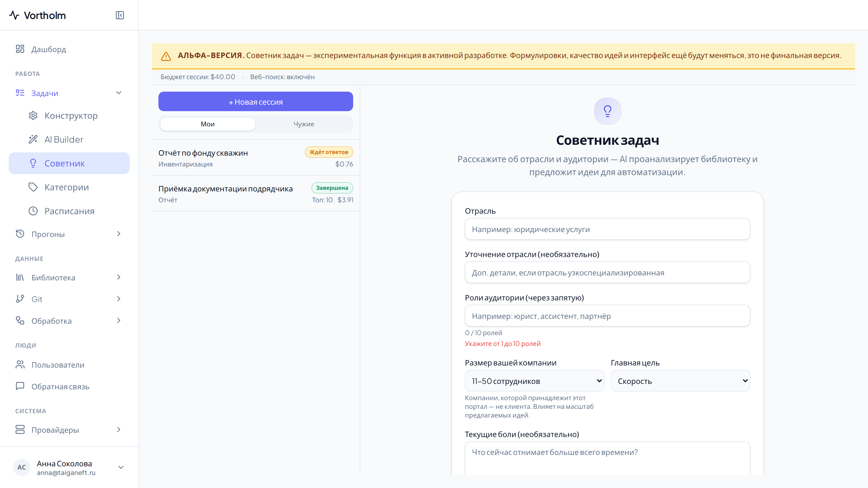Click the Vortholm pulse logo icon
This screenshot has width=868, height=488.
tap(14, 15)
